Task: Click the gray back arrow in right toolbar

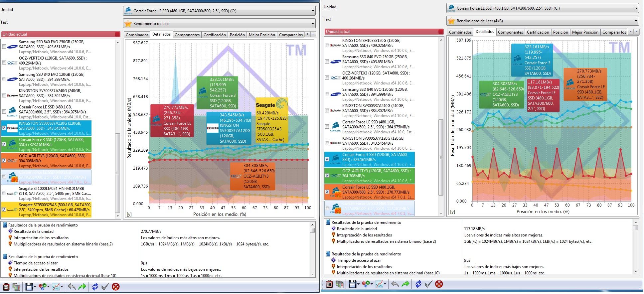Action: click(x=395, y=284)
